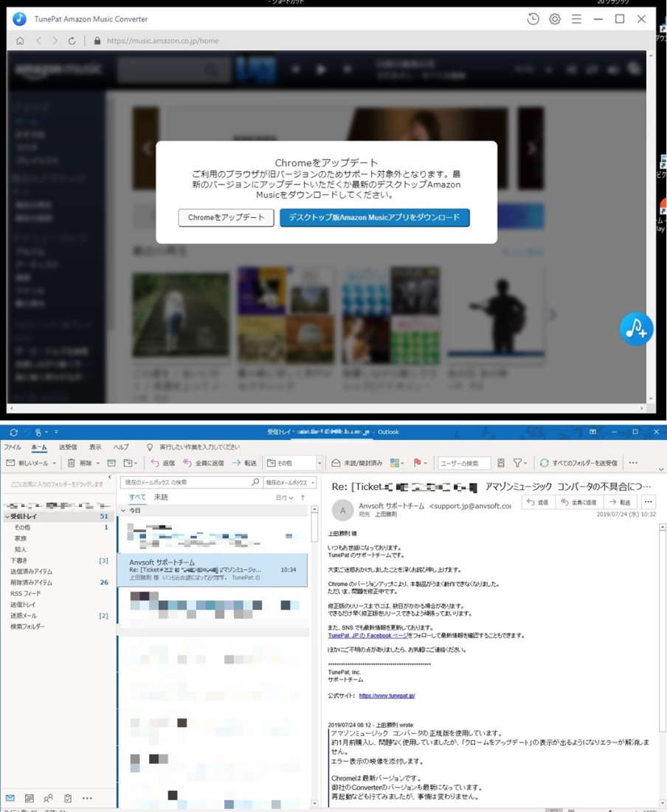Switch to the 送受信 ribbon tab

pyautogui.click(x=68, y=447)
